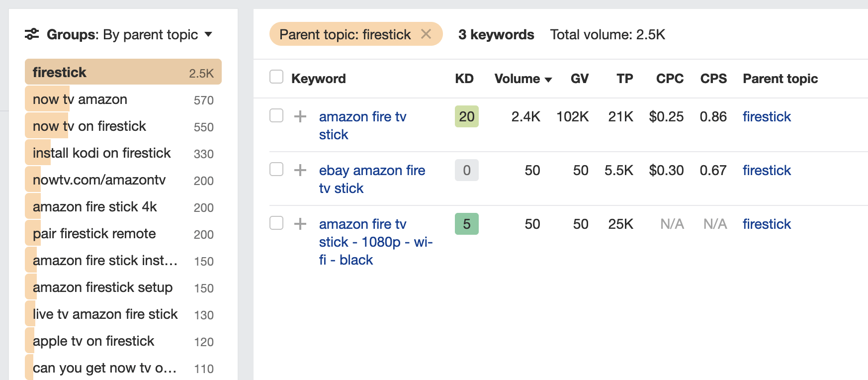Screen dimensions: 868x380
Task: Select "install kodi on firestick" group
Action: click(x=101, y=153)
